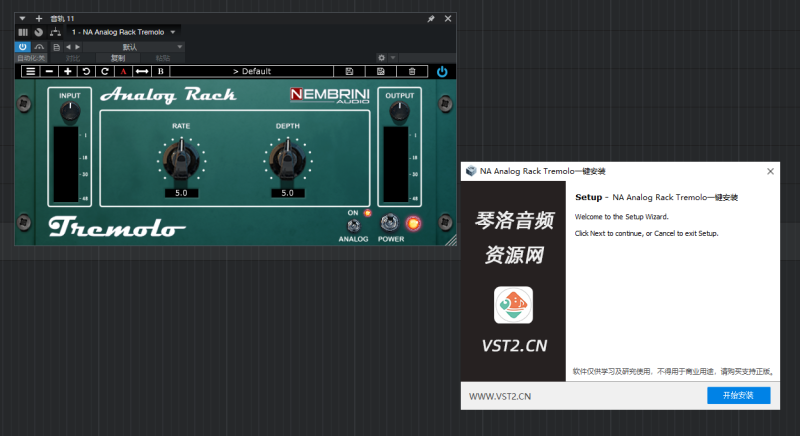
Task: Click the 自动化:关 automation button
Action: click(x=31, y=58)
